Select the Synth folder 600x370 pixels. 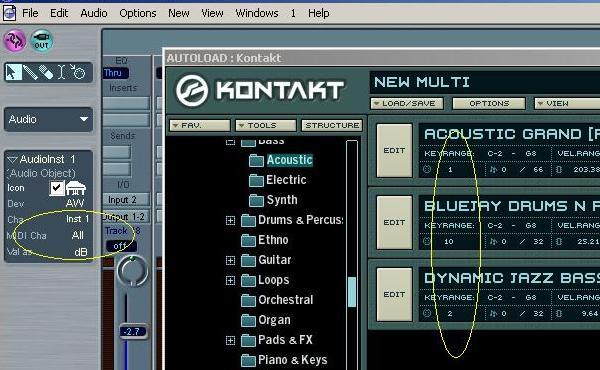tap(273, 200)
